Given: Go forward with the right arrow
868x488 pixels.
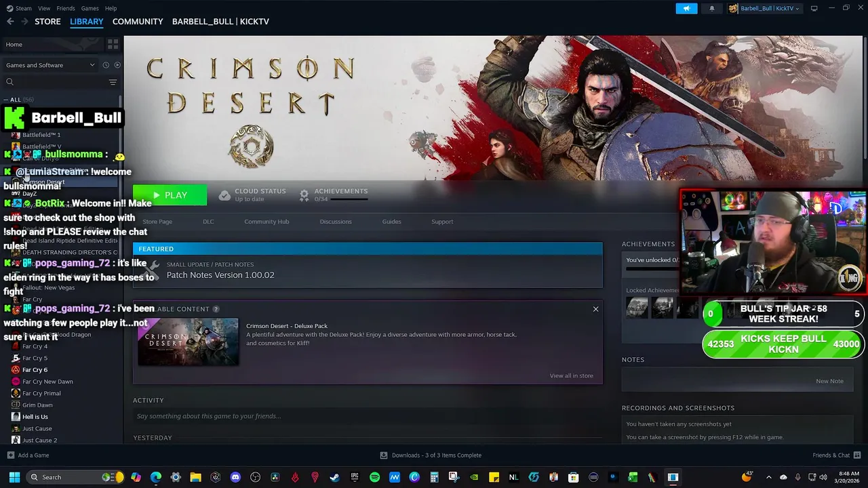Looking at the screenshot, I should (x=24, y=22).
